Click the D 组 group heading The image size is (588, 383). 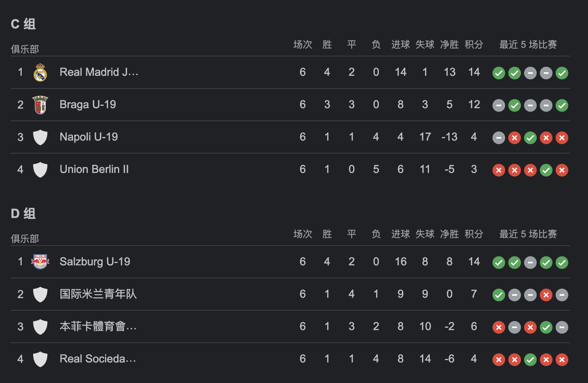pos(23,214)
